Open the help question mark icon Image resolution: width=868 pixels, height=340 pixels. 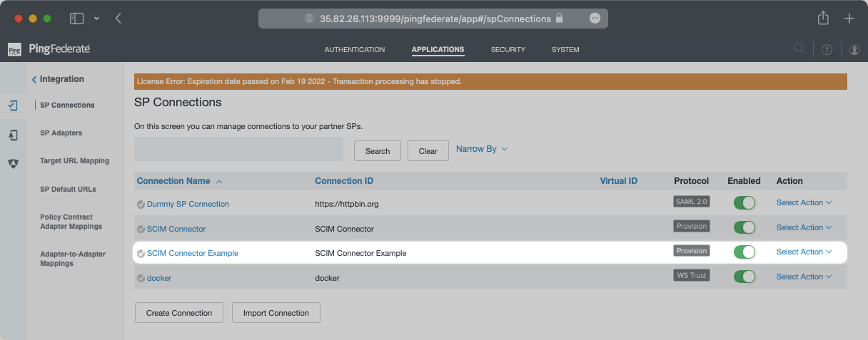point(827,50)
